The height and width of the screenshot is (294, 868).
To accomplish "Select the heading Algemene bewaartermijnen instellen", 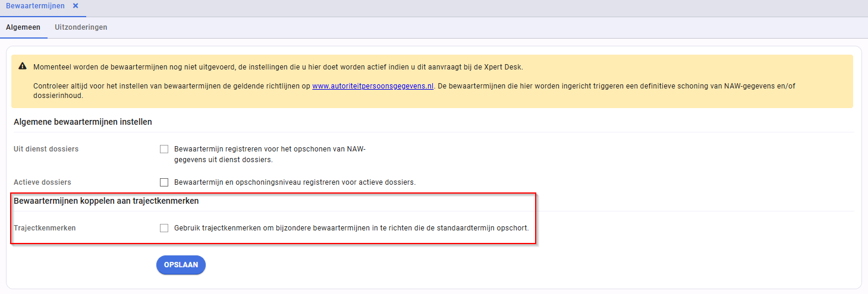I will [x=83, y=122].
